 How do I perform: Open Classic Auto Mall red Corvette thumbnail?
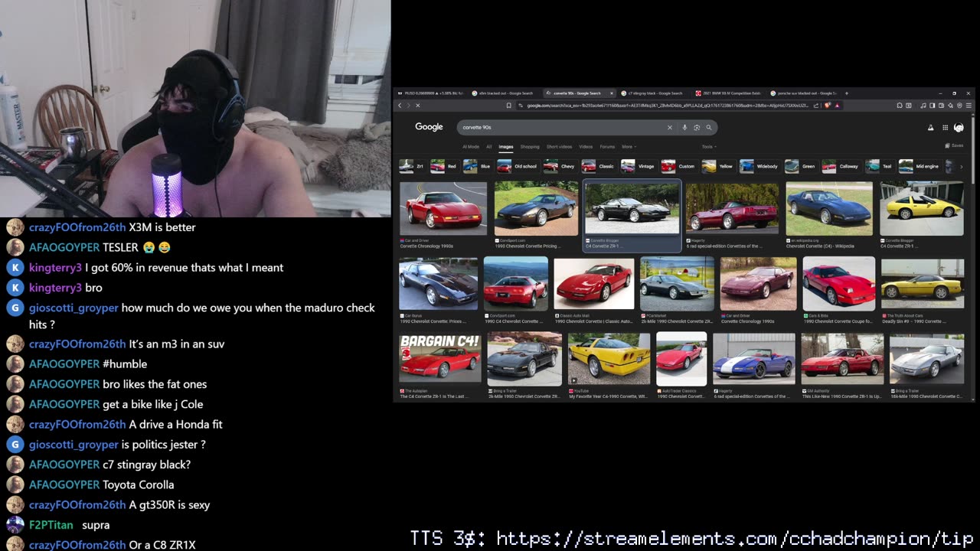click(x=594, y=283)
